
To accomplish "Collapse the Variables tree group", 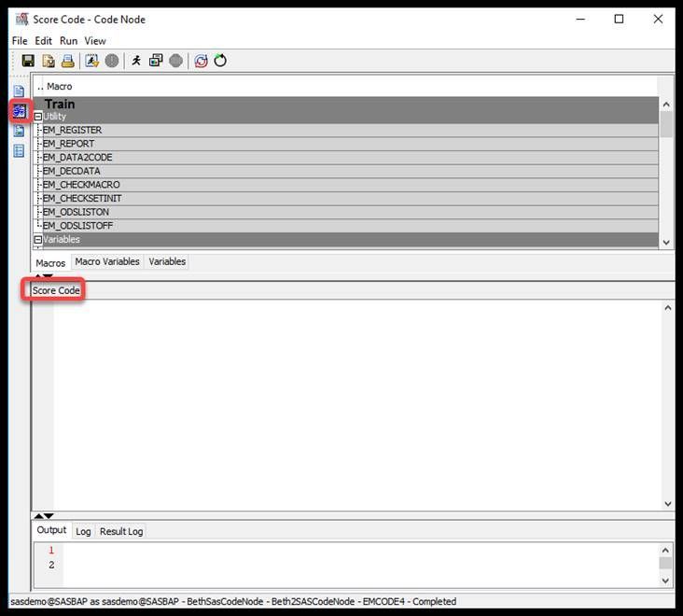I will coord(38,240).
